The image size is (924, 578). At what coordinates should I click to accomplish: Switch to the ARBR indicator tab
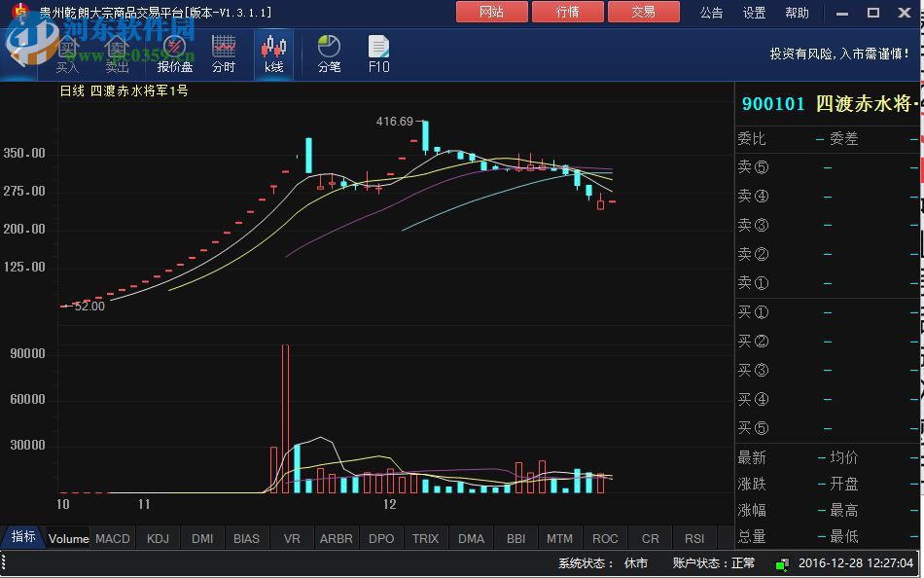point(337,538)
